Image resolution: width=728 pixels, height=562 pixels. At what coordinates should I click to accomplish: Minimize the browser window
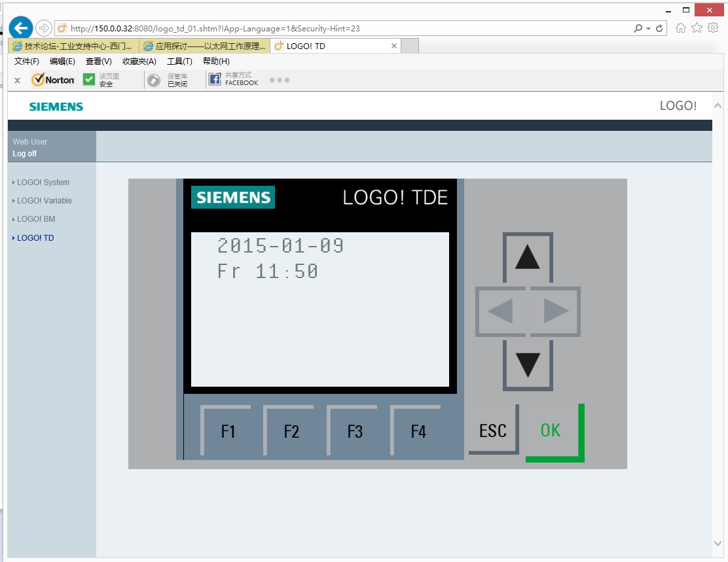[668, 10]
